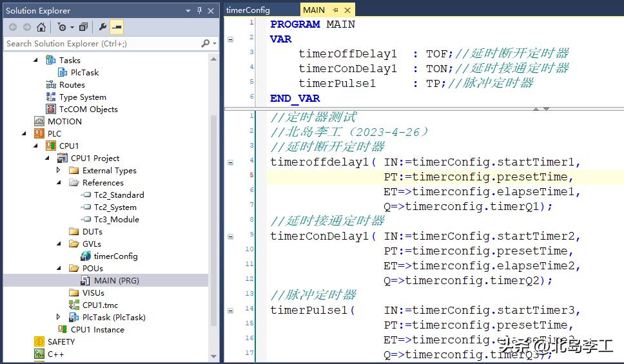Open the Solution Explorer window options dropdown
Image resolution: width=624 pixels, height=364 pixels.
[188, 10]
